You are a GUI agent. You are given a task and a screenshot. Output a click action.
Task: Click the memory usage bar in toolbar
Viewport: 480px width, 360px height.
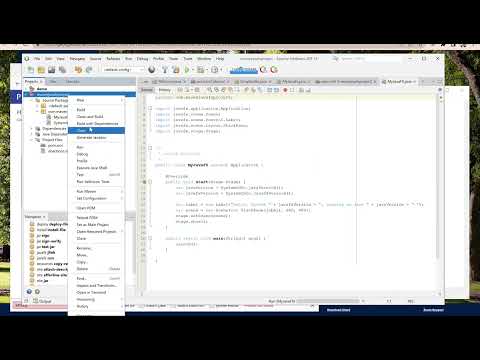[244, 70]
